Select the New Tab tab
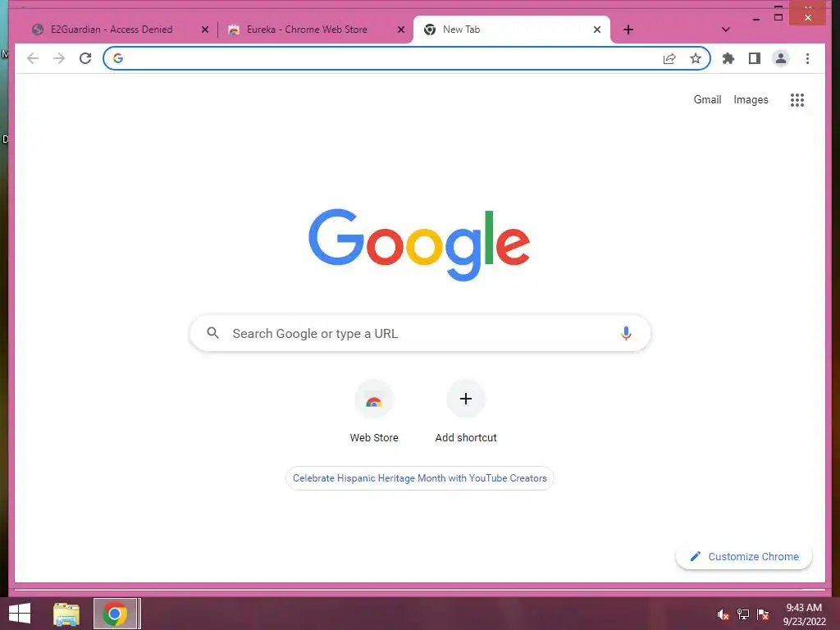Image resolution: width=840 pixels, height=630 pixels. click(512, 30)
